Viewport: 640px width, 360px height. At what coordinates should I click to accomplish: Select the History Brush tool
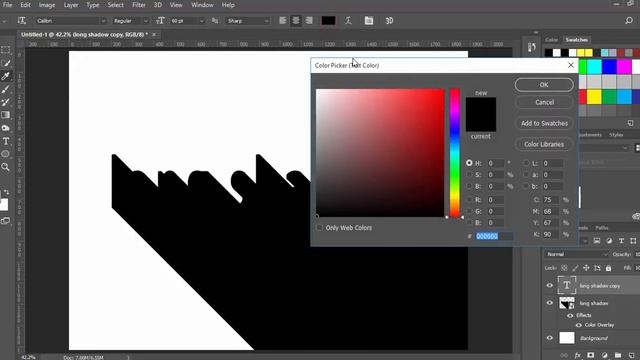click(x=6, y=102)
